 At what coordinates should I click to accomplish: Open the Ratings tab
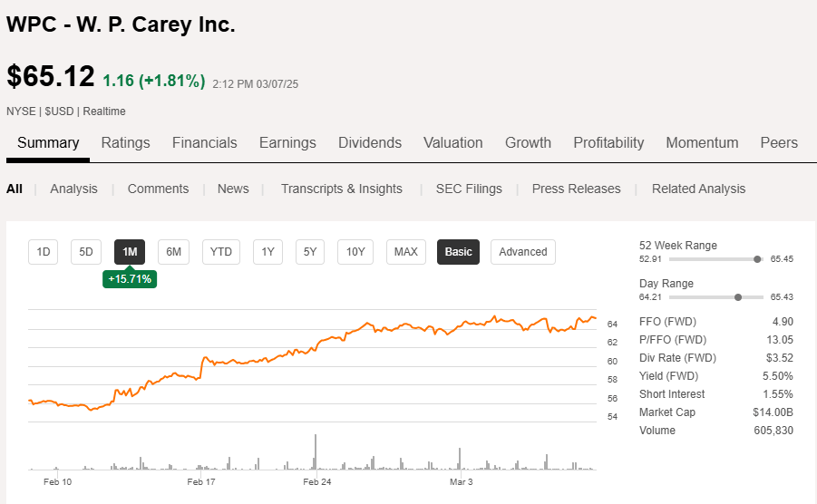tap(125, 142)
